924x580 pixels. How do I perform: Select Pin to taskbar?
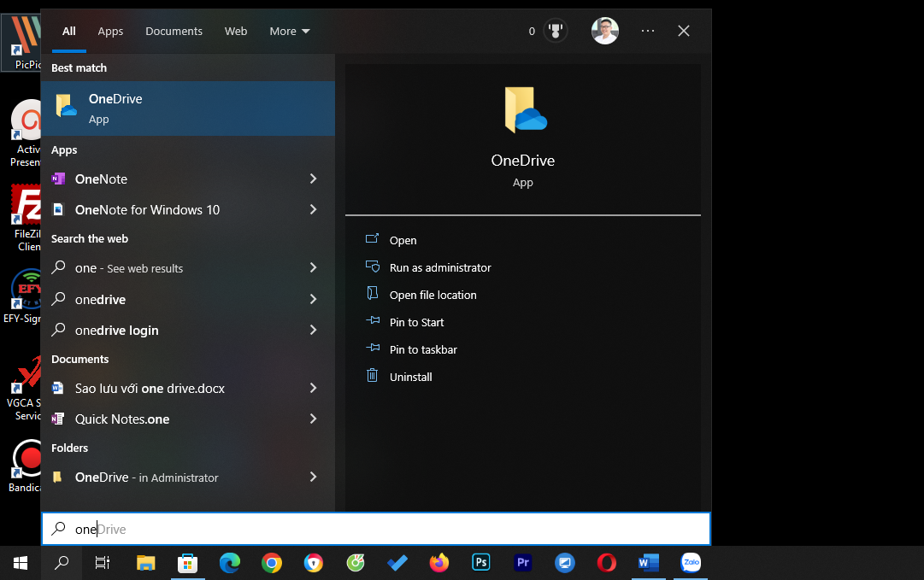coord(423,349)
